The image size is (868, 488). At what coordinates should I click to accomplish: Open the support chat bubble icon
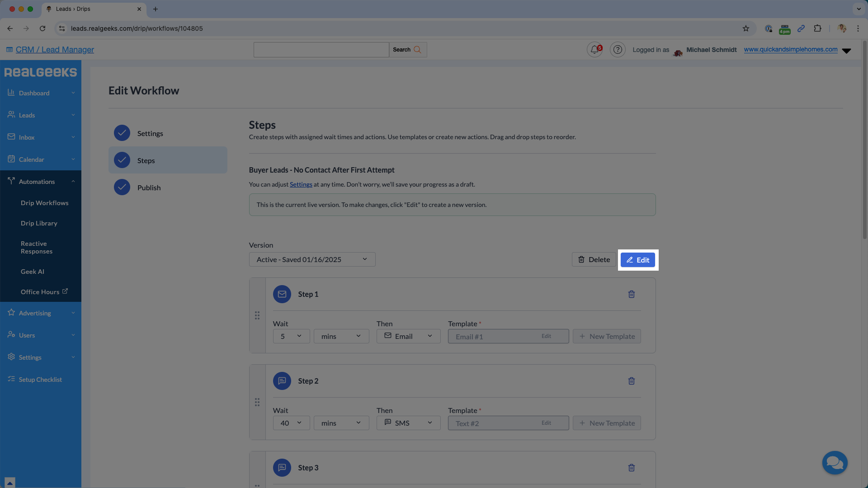pos(835,463)
